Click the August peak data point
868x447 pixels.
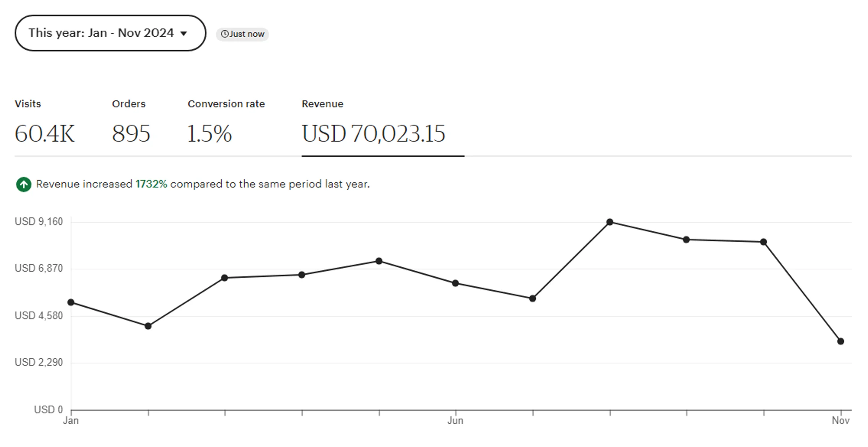[x=610, y=222]
